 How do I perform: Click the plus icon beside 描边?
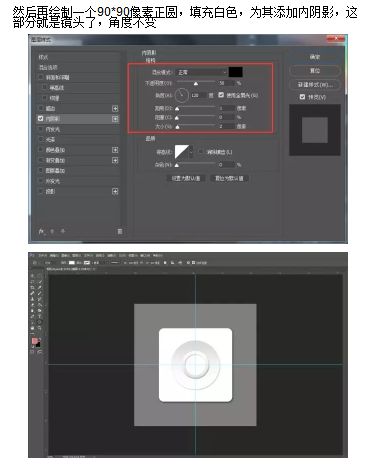click(115, 109)
